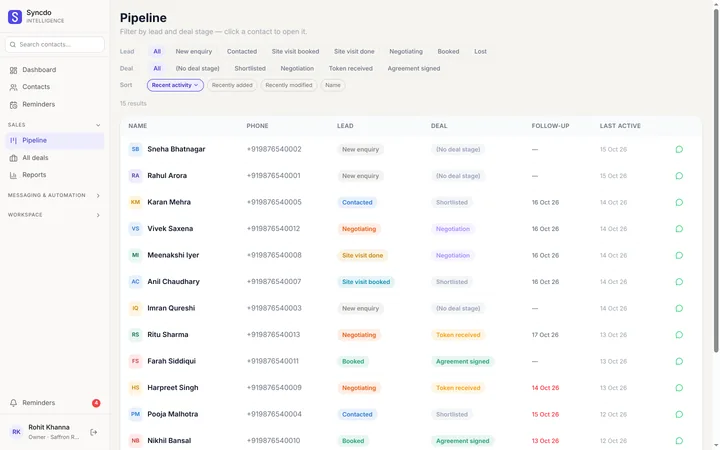
Task: Select the Lead filter All chip
Action: coord(157,51)
